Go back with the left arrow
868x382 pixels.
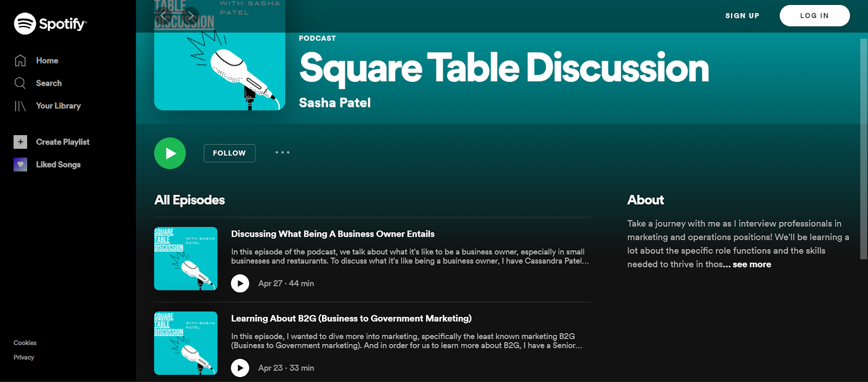163,15
